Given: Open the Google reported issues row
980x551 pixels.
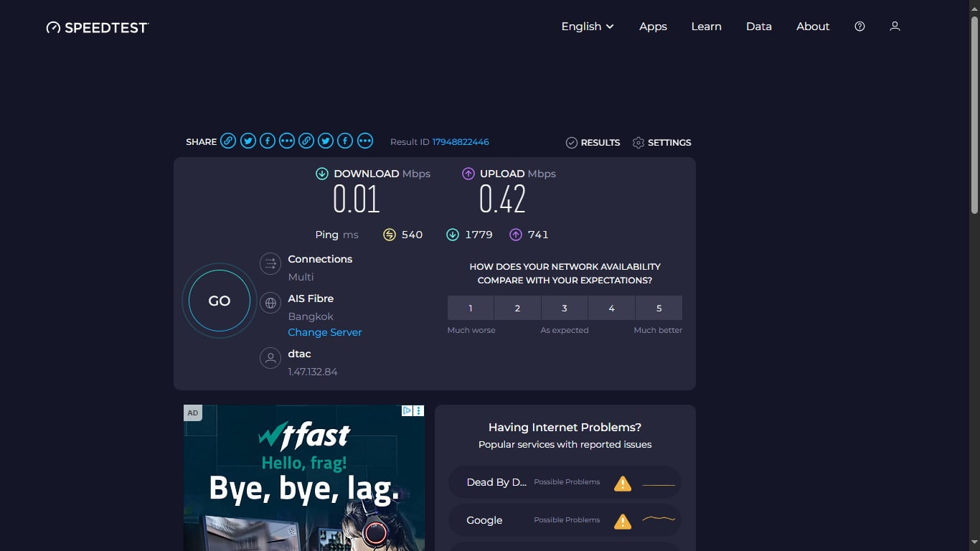Looking at the screenshot, I should [565, 521].
